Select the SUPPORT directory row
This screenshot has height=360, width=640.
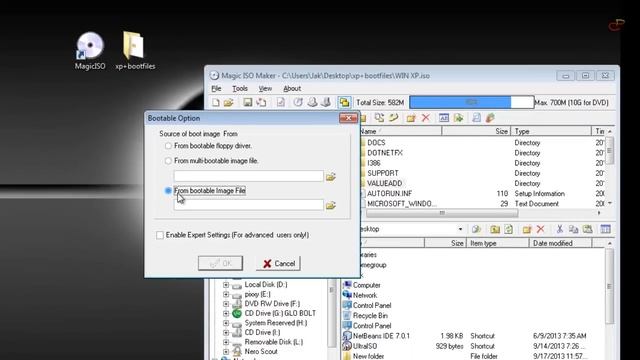click(x=482, y=173)
